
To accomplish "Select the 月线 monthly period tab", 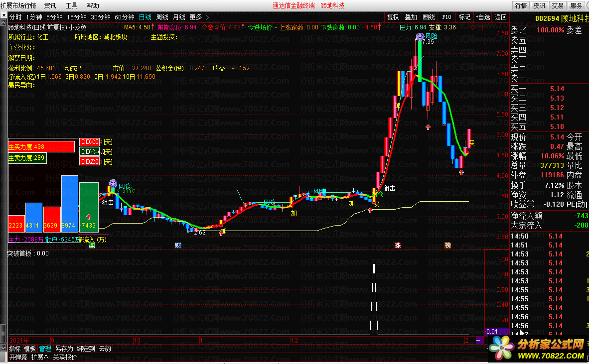I will click(x=179, y=17).
